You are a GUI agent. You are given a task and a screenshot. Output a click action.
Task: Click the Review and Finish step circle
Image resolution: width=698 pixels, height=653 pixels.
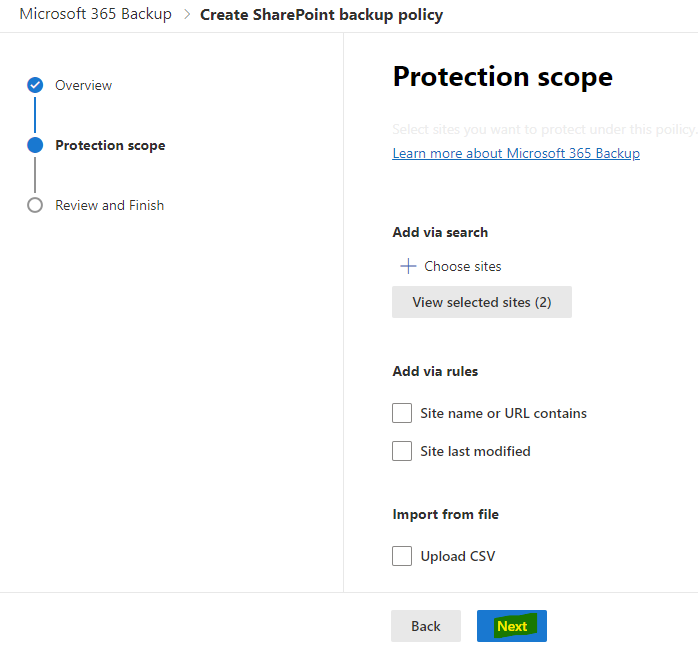(35, 205)
